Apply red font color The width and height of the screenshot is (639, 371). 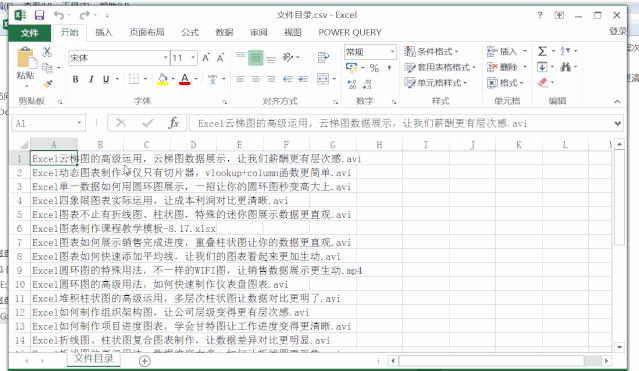pos(185,79)
